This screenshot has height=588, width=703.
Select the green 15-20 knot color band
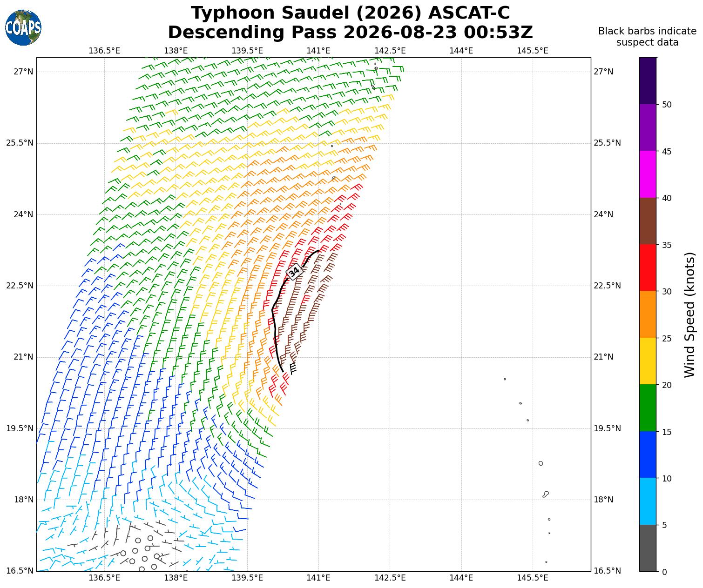[x=648, y=408]
